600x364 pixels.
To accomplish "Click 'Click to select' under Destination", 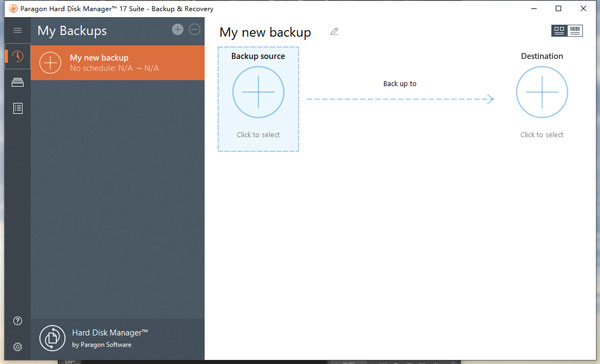I will (x=542, y=135).
